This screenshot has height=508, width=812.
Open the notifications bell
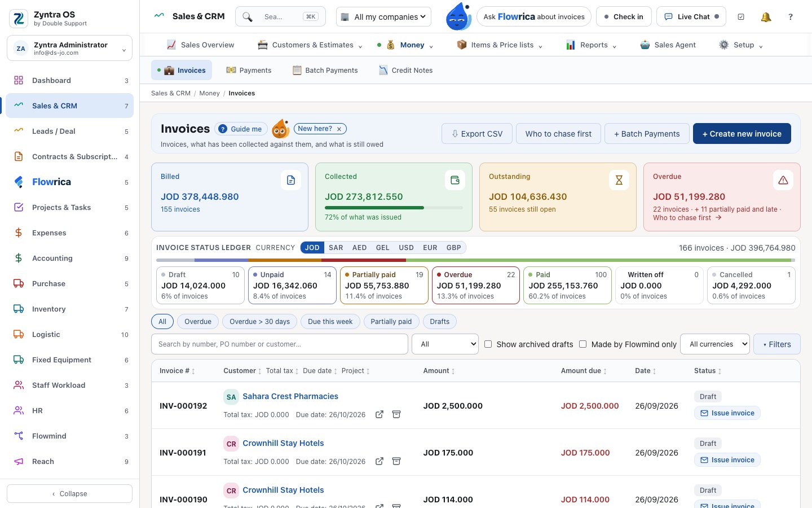point(766,17)
